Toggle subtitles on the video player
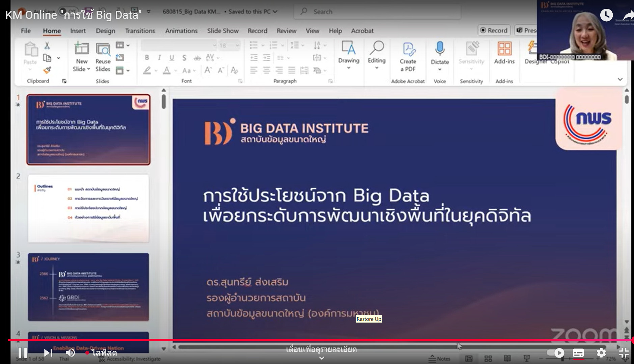This screenshot has width=634, height=364. pos(578,353)
